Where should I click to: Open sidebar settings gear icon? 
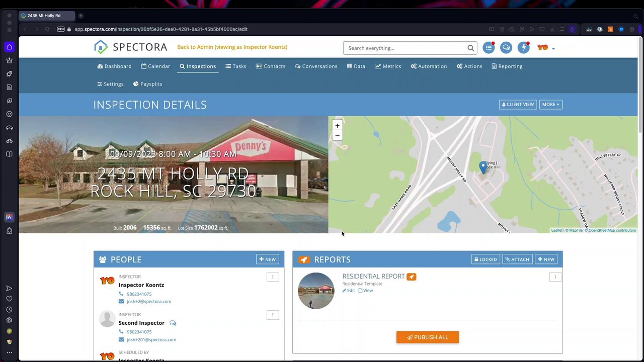coord(9,320)
